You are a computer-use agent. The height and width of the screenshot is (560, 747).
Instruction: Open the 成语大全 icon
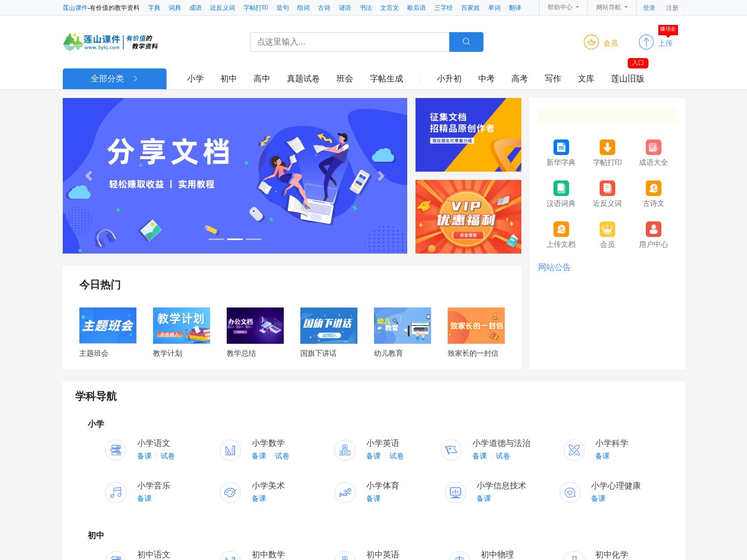654,147
